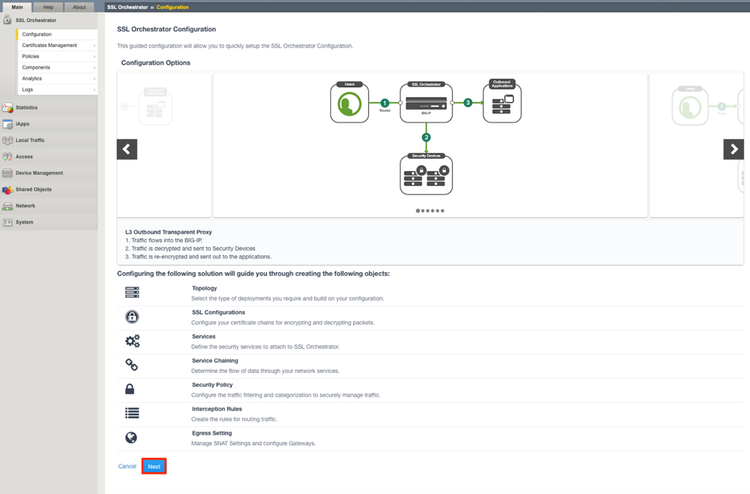Click the Local Traffic icon
Viewport: 750px width, 494px height.
pos(7,140)
